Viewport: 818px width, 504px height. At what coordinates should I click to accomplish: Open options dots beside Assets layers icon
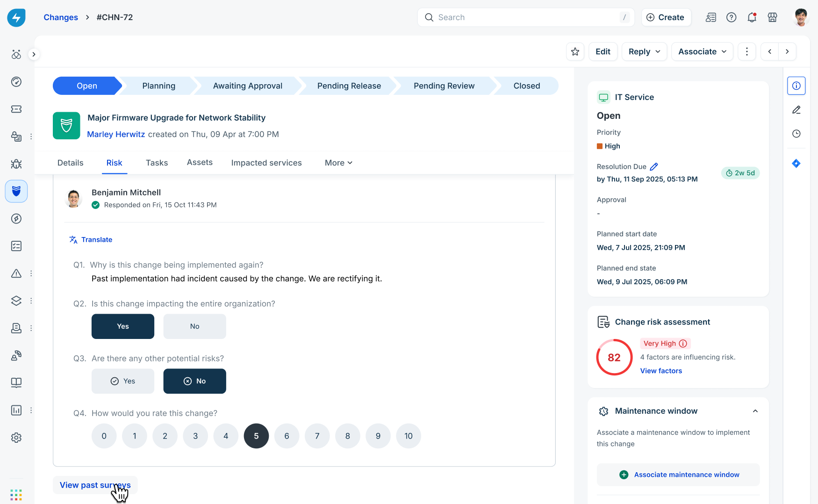[31, 301]
